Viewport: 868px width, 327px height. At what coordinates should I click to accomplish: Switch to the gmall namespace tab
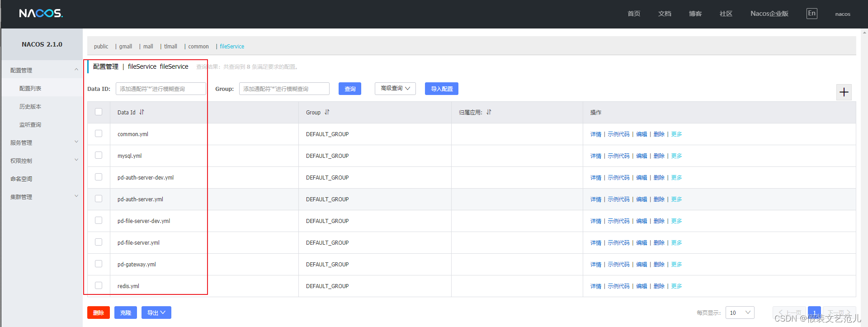(x=126, y=47)
